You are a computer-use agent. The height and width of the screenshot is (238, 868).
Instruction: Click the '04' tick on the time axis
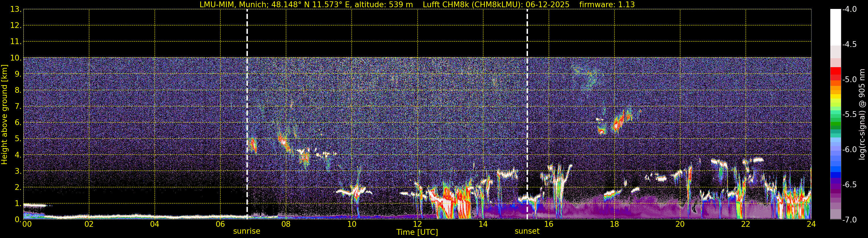(154, 224)
